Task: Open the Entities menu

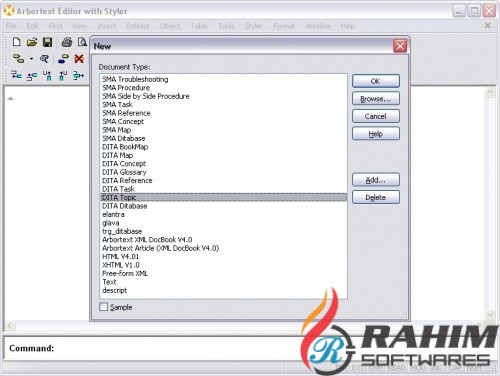Action: [x=138, y=26]
